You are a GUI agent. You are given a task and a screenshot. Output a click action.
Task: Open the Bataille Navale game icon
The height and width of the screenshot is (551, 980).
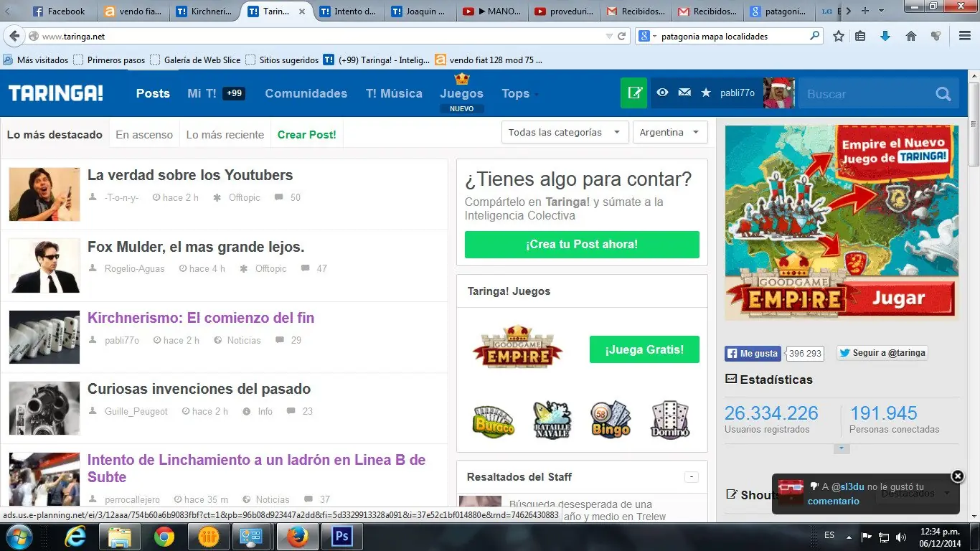point(552,420)
